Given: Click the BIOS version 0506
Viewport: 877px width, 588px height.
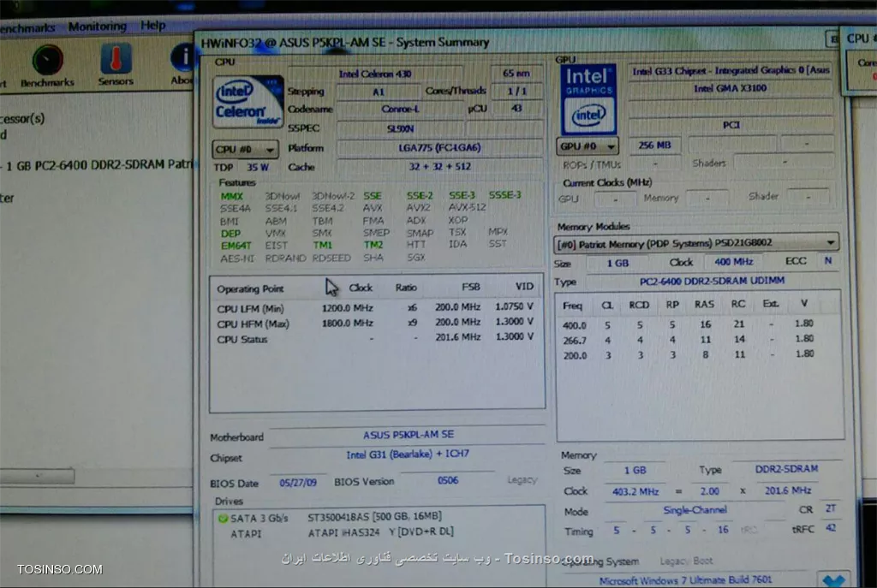Looking at the screenshot, I should [447, 480].
